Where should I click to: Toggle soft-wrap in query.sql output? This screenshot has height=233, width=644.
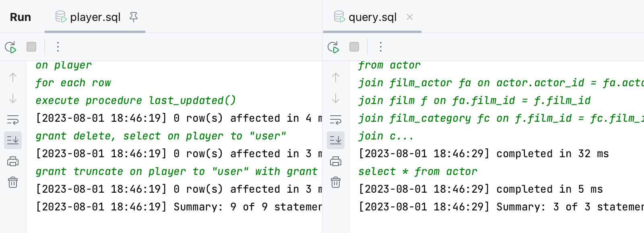336,120
